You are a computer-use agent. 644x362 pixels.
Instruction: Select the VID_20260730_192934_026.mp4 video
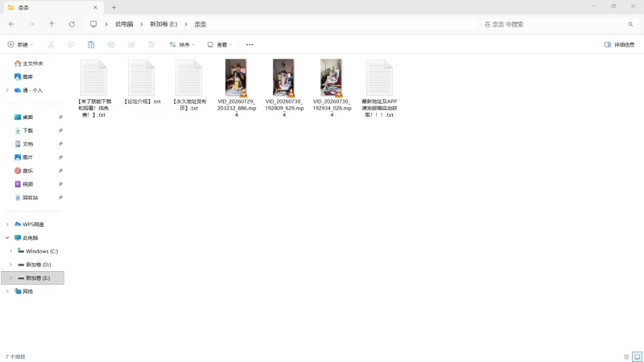pos(332,88)
